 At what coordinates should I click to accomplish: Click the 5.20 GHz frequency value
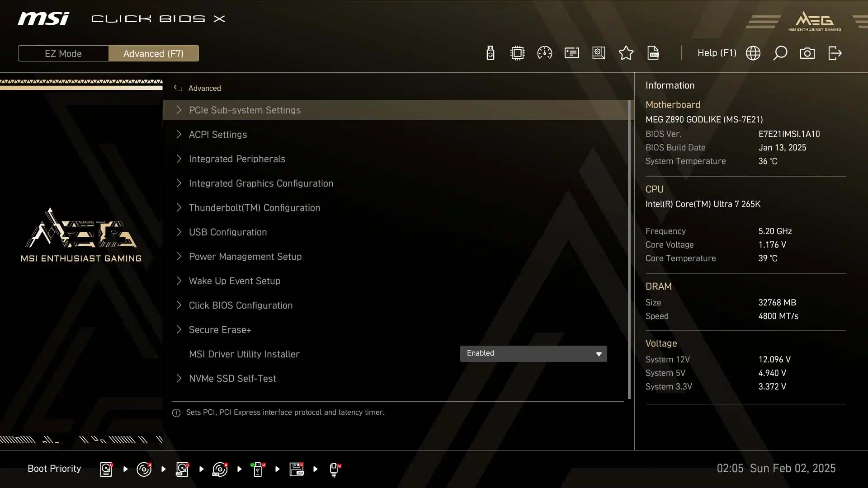(775, 231)
